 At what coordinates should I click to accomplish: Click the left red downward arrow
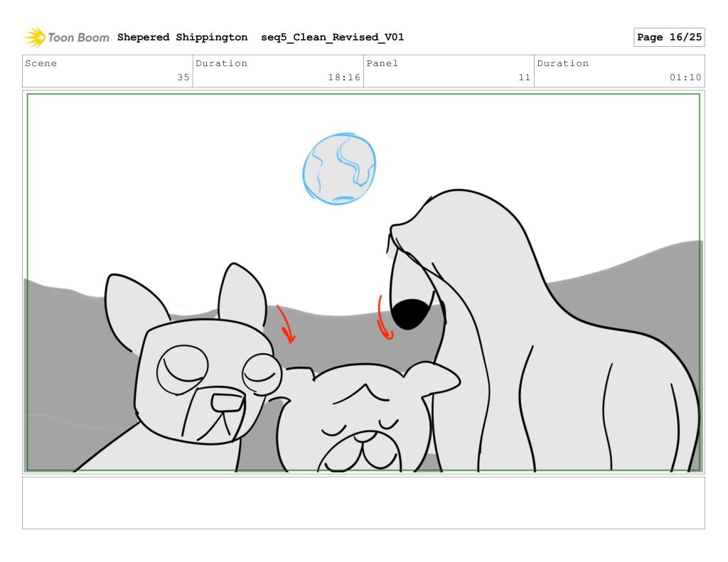(286, 325)
